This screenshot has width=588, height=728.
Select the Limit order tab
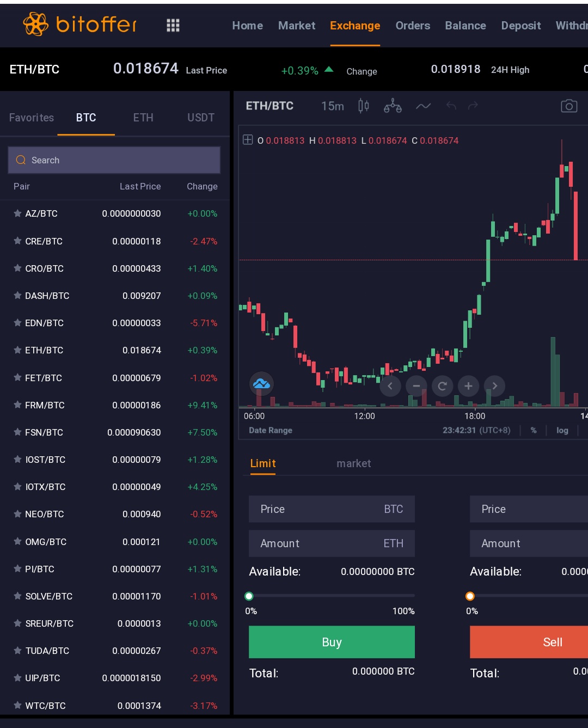pos(263,463)
